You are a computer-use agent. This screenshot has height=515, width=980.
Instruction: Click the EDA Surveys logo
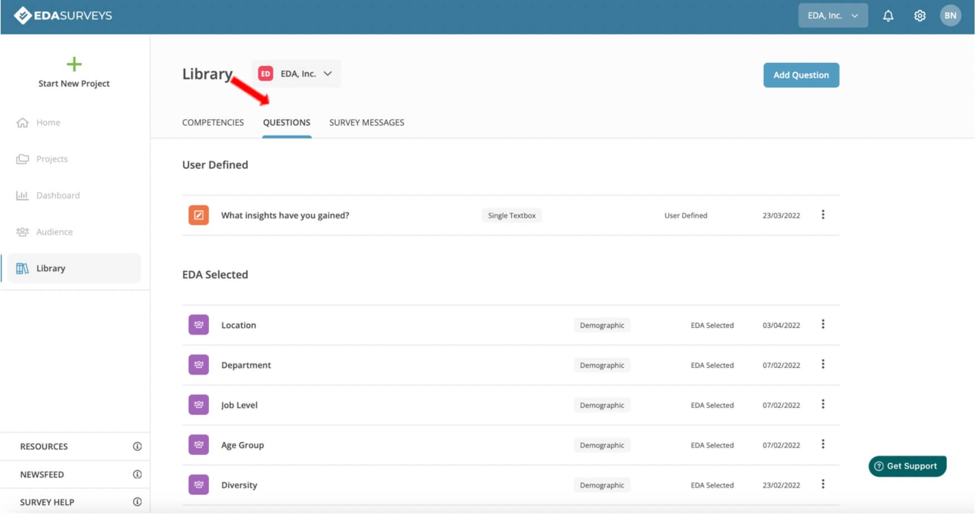[63, 16]
